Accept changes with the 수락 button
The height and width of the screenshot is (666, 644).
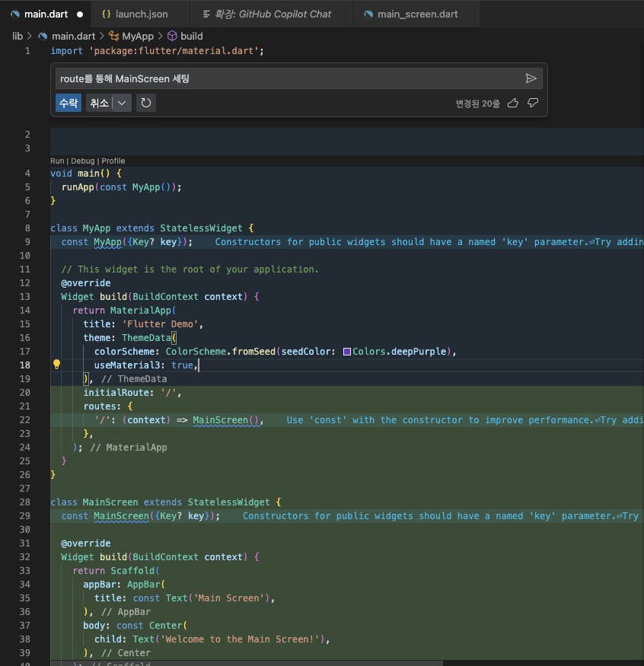[69, 103]
